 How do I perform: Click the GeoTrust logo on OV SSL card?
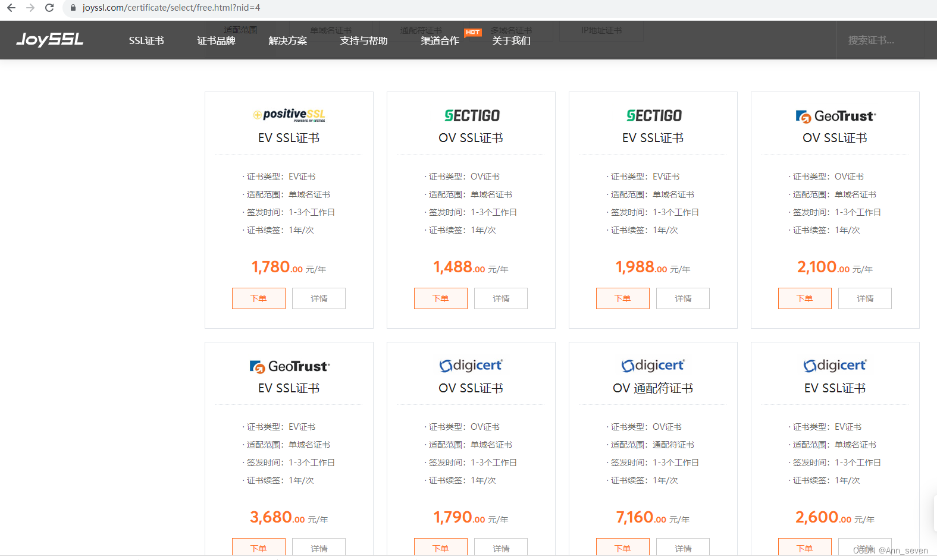click(836, 116)
